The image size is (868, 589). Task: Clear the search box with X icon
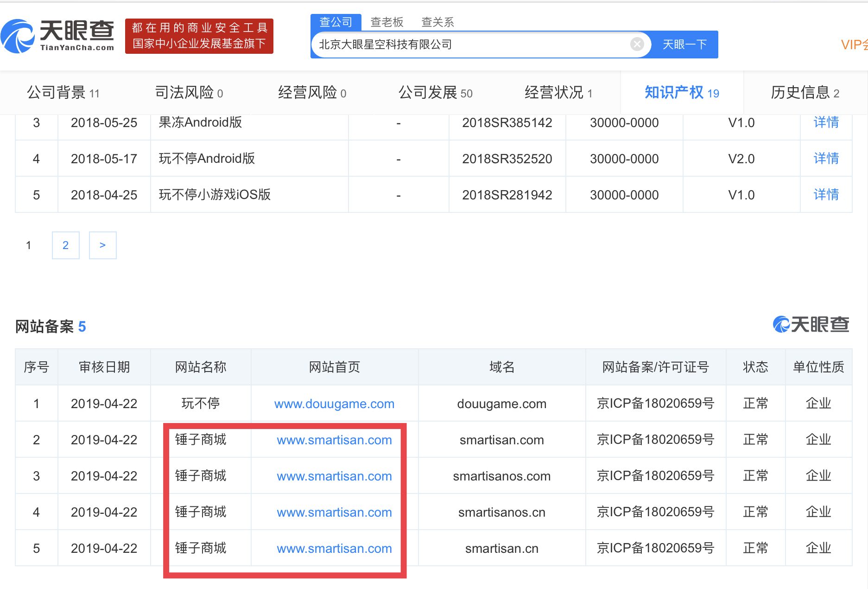[x=637, y=45]
